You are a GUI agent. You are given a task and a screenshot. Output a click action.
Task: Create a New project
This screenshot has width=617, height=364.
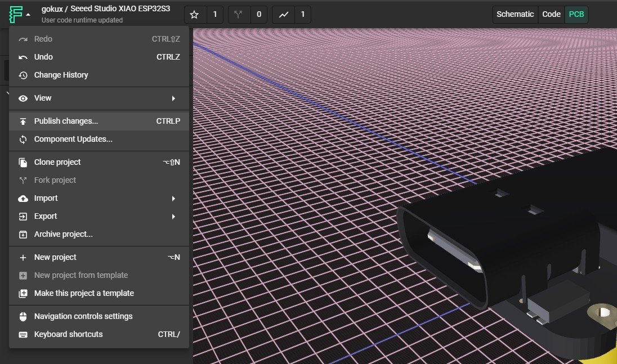53,257
